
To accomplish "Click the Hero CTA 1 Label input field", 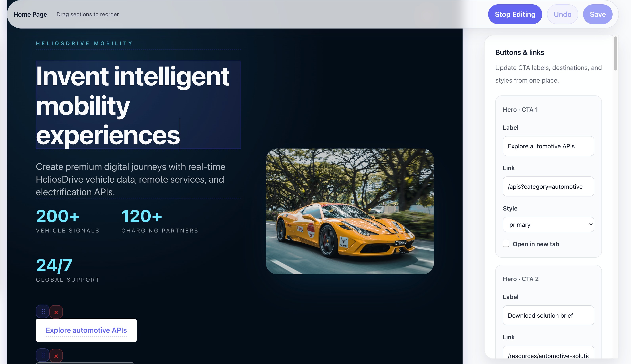I will coord(548,146).
